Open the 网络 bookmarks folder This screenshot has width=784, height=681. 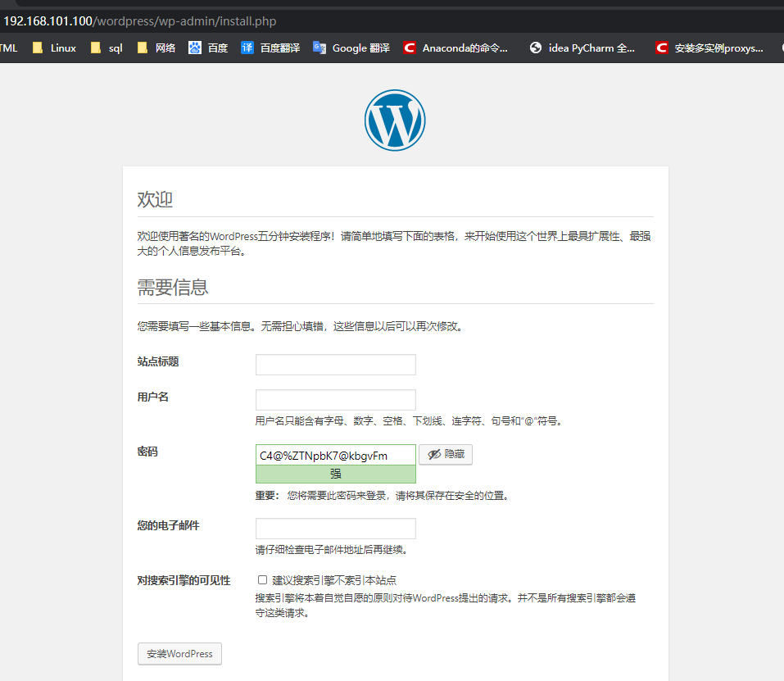pyautogui.click(x=156, y=48)
